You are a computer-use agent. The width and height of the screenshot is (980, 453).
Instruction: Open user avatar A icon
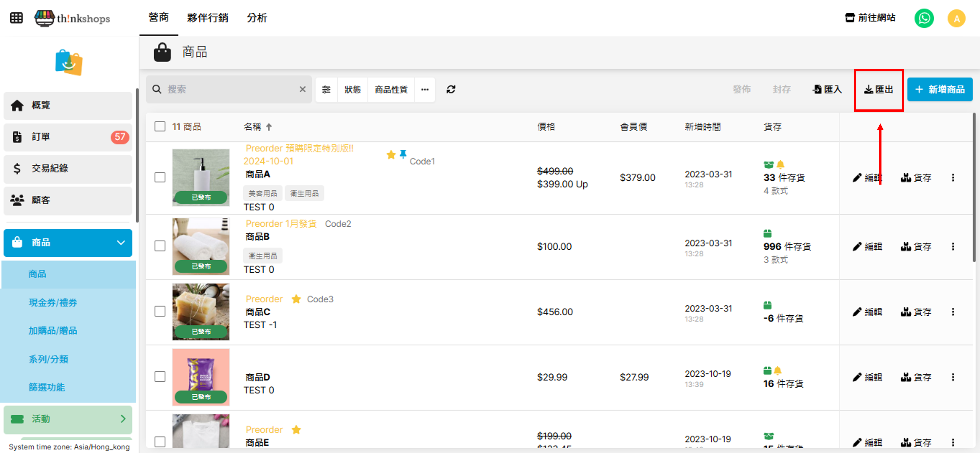click(956, 18)
